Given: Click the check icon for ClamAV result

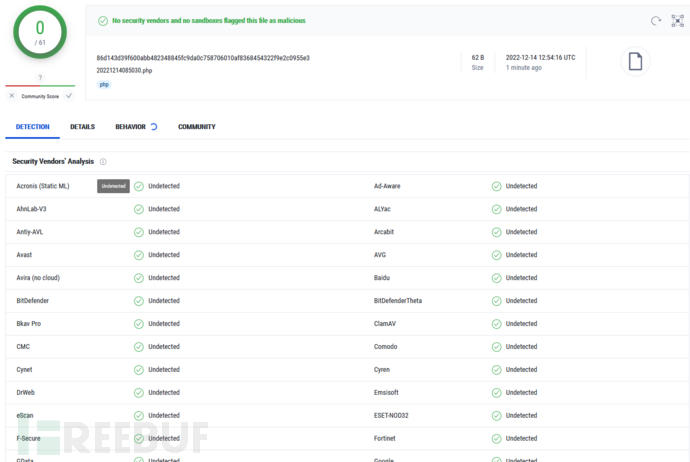Looking at the screenshot, I should [496, 324].
